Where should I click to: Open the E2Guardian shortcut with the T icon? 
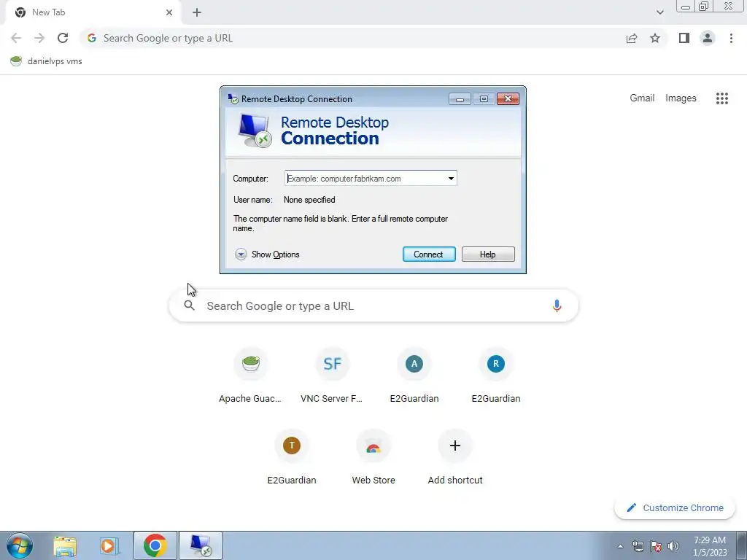point(292,457)
